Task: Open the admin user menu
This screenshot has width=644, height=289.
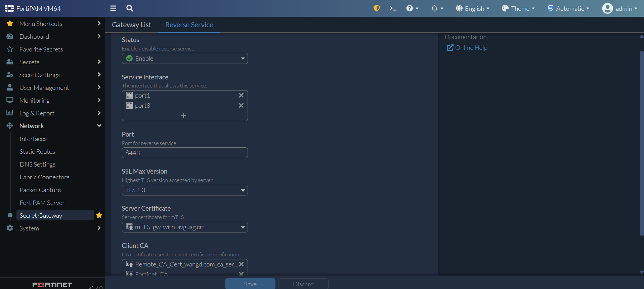Action: [620, 8]
